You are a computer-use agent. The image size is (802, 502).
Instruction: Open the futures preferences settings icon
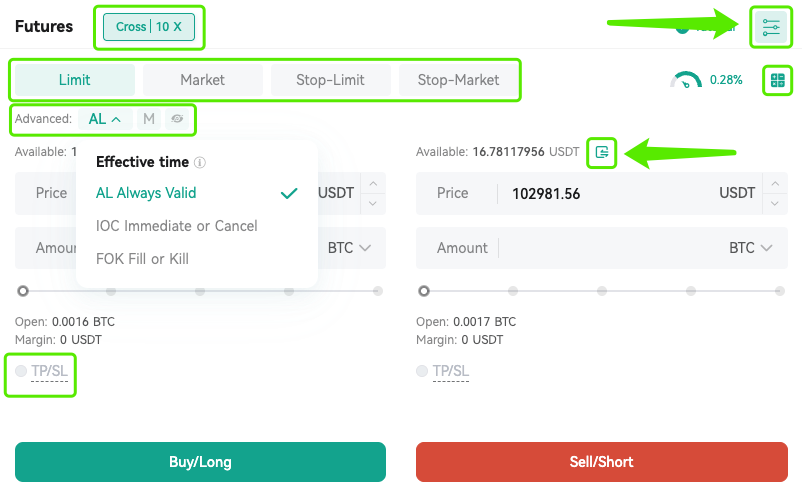coord(771,27)
